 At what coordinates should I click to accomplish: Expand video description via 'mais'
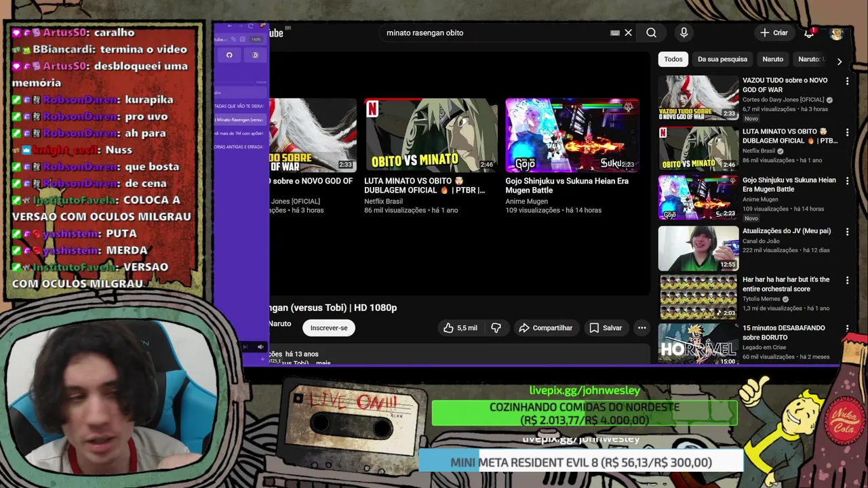point(323,363)
